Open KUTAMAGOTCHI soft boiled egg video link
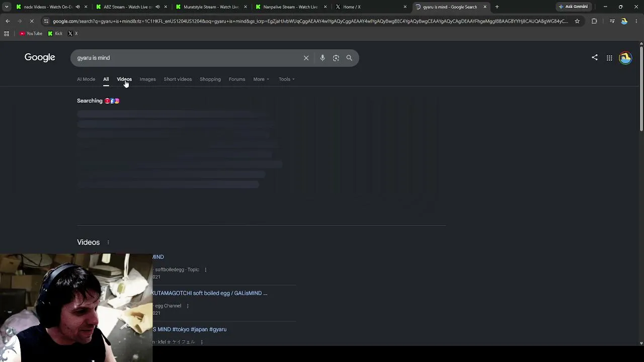 [209, 293]
